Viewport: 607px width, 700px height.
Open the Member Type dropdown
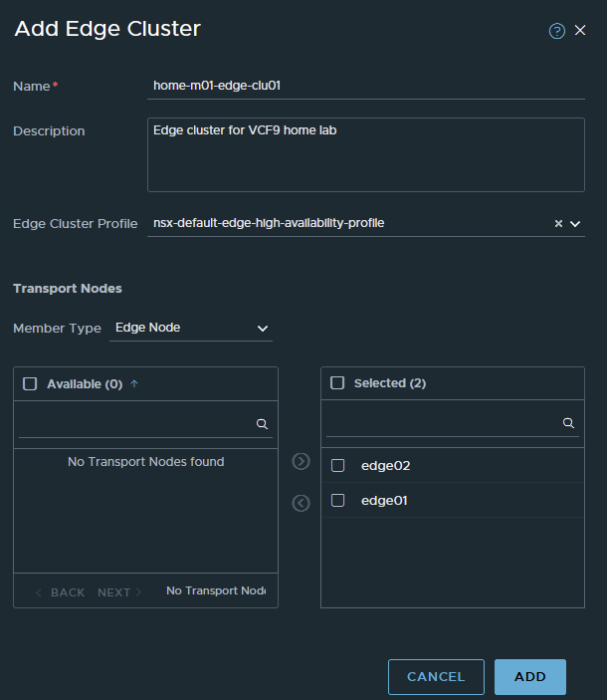[x=190, y=328]
